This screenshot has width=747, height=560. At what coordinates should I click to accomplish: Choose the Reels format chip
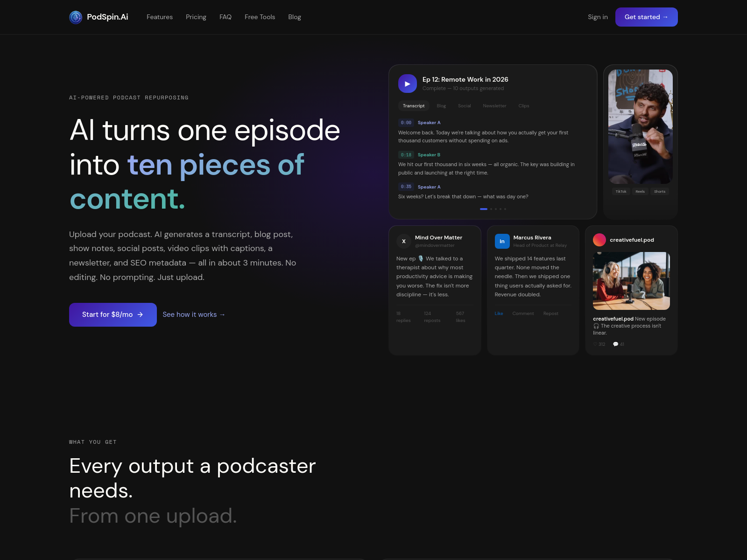(x=640, y=191)
